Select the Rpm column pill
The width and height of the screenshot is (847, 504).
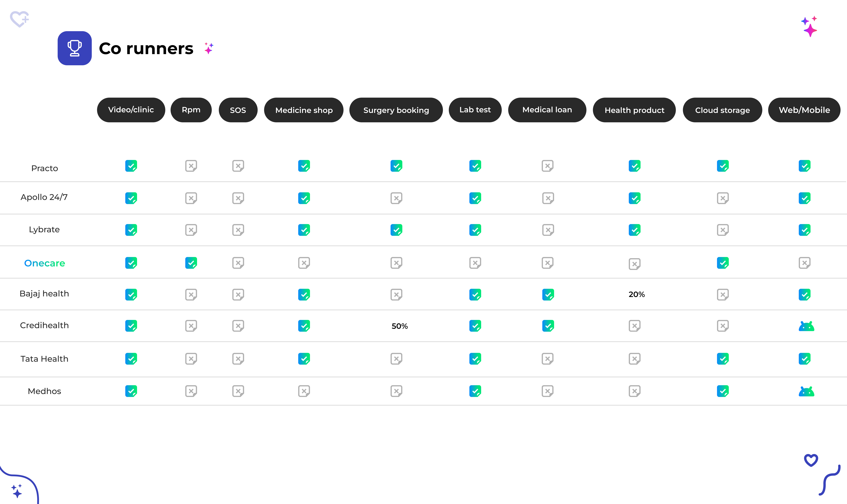click(x=191, y=110)
